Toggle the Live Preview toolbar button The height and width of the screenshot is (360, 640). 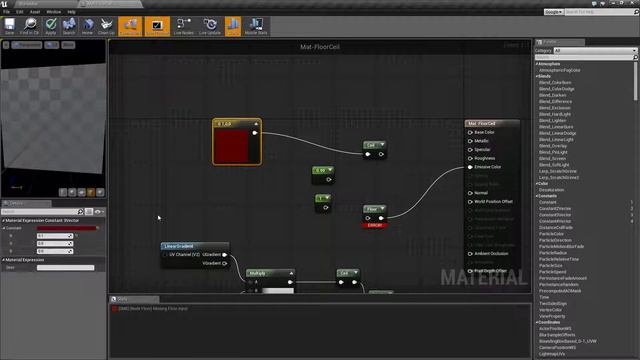pyautogui.click(x=157, y=26)
